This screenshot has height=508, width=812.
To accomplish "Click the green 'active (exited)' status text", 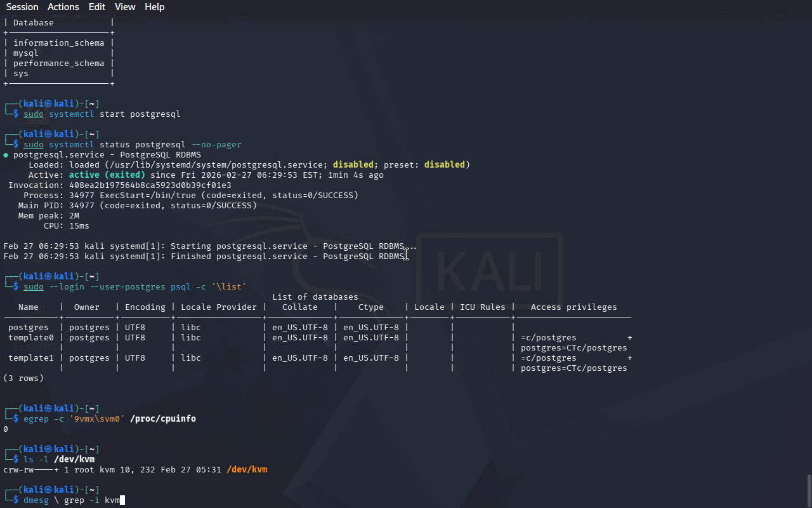I will [107, 175].
